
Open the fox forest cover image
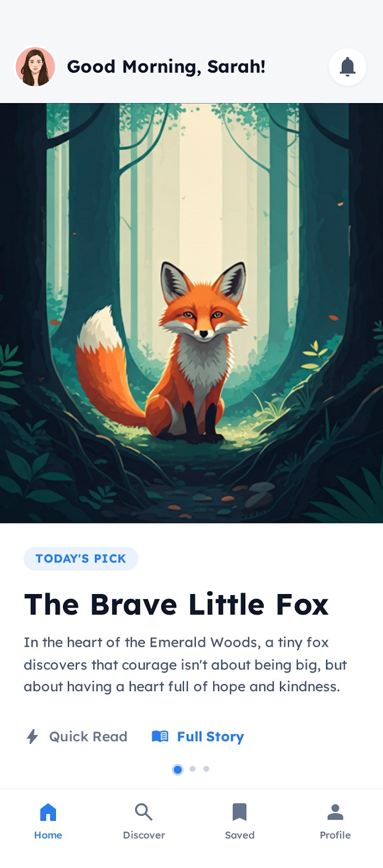tap(191, 313)
